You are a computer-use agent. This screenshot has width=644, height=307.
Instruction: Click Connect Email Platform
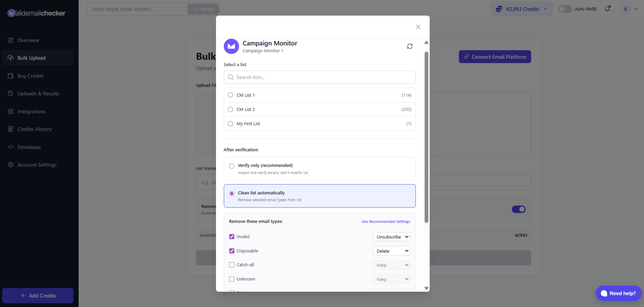pos(494,56)
